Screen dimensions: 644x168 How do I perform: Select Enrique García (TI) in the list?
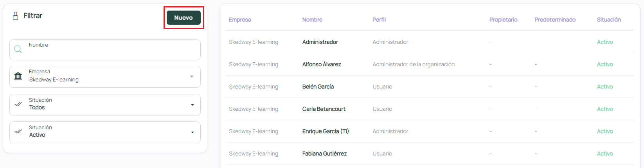tap(325, 131)
